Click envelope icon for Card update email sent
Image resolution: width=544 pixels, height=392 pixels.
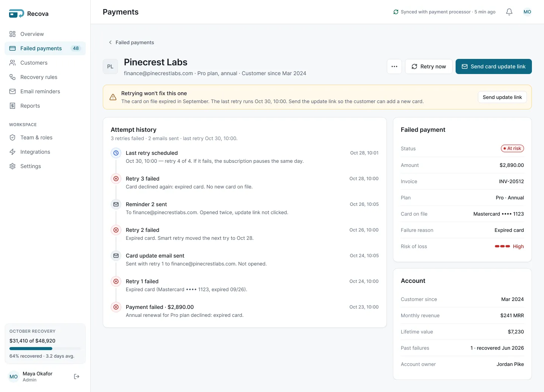pyautogui.click(x=116, y=256)
